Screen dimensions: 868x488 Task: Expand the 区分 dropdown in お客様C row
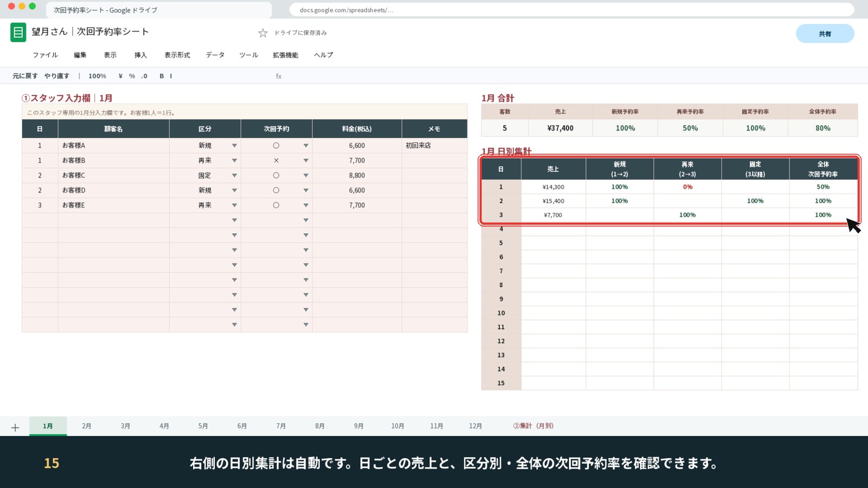point(234,176)
